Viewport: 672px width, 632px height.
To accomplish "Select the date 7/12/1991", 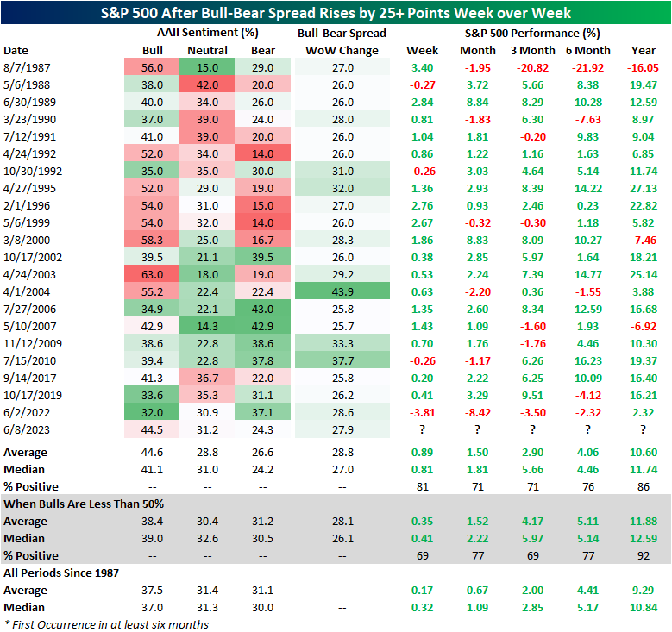I will tap(29, 137).
